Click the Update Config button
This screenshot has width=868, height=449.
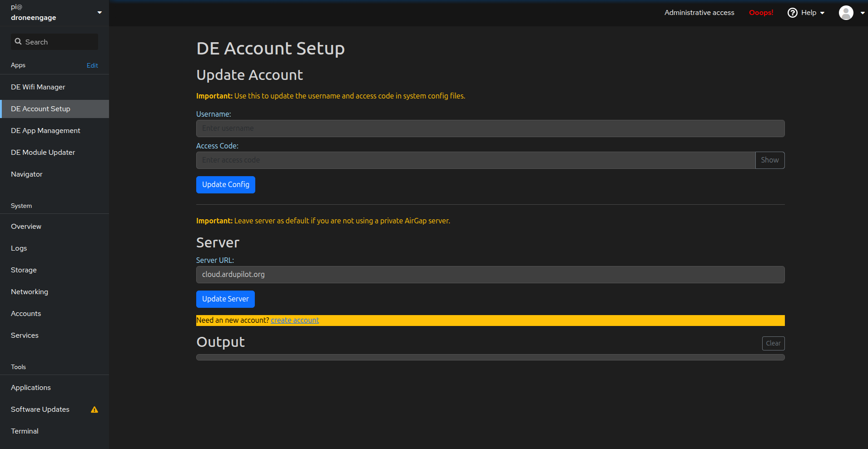(x=225, y=184)
